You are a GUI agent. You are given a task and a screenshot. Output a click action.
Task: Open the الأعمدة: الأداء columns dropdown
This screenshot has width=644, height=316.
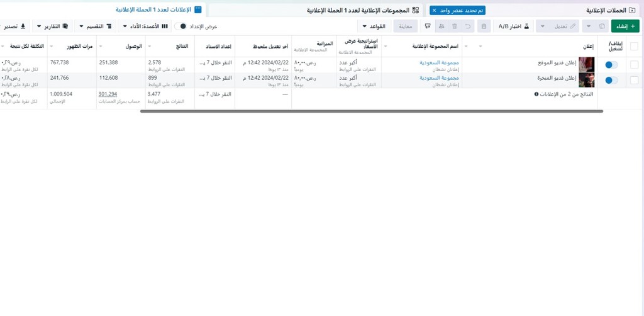click(145, 26)
